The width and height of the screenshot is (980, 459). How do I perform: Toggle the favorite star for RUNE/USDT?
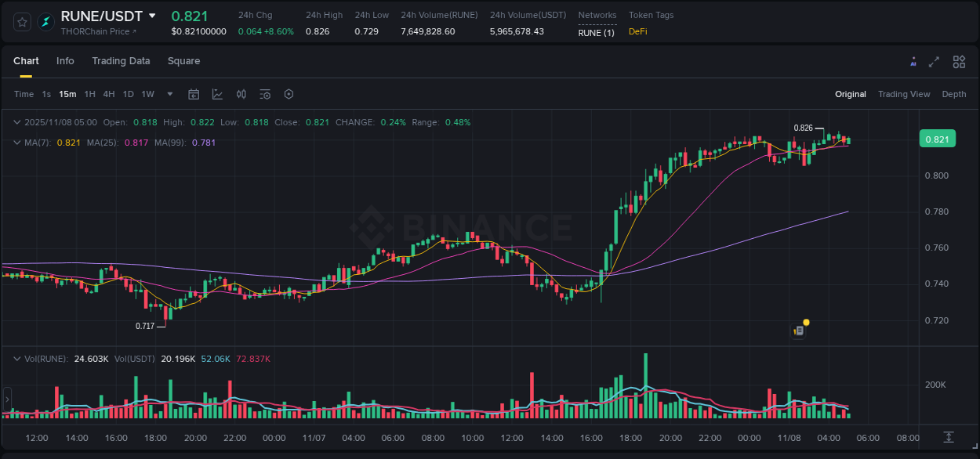21,22
